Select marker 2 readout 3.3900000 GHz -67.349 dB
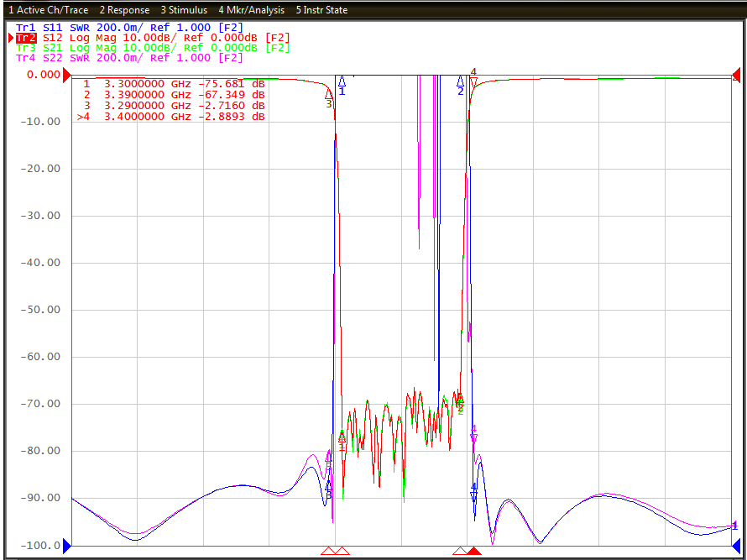The image size is (747, 560). tap(174, 95)
